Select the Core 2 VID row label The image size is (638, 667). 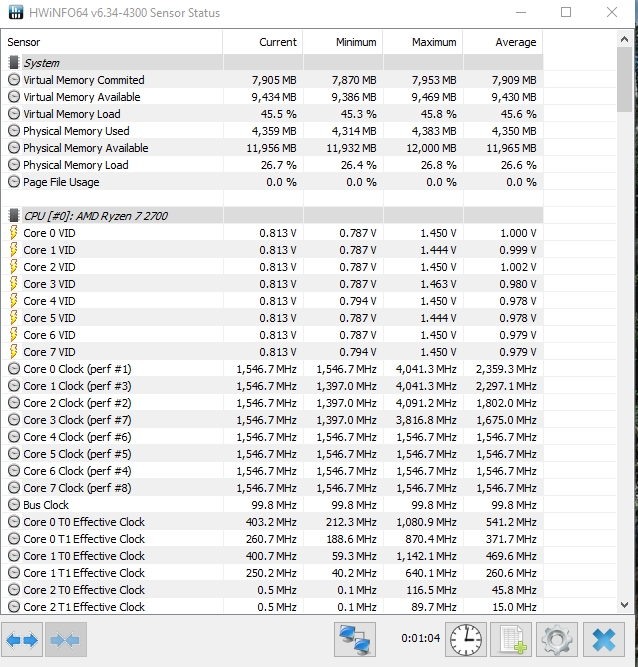tap(49, 267)
